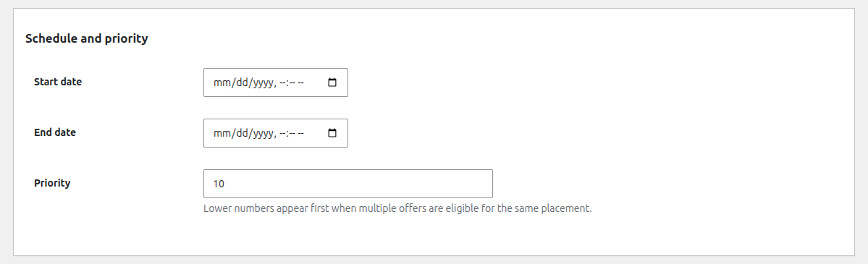Select the hour segment in End date
This screenshot has width=868, height=264.
point(282,133)
